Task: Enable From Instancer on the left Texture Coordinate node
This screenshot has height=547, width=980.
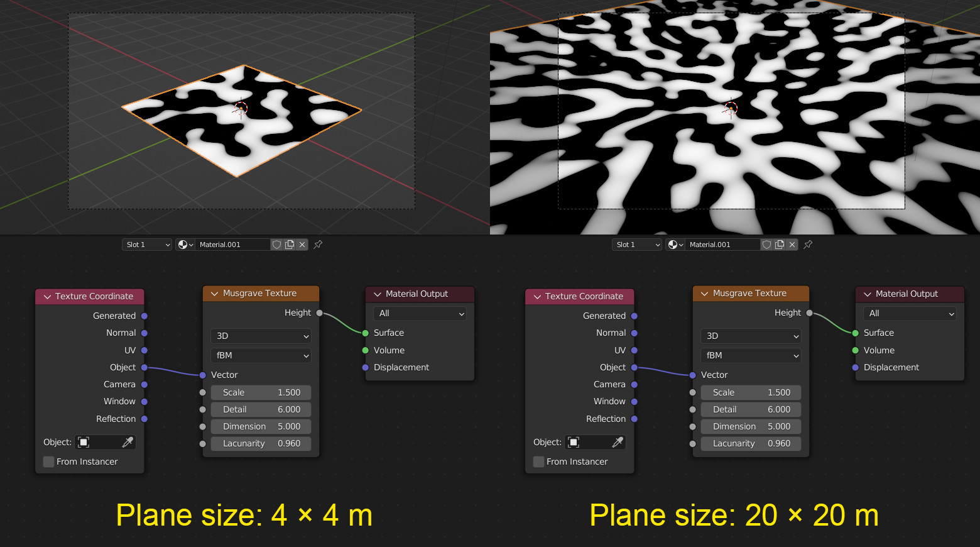Action: point(48,461)
